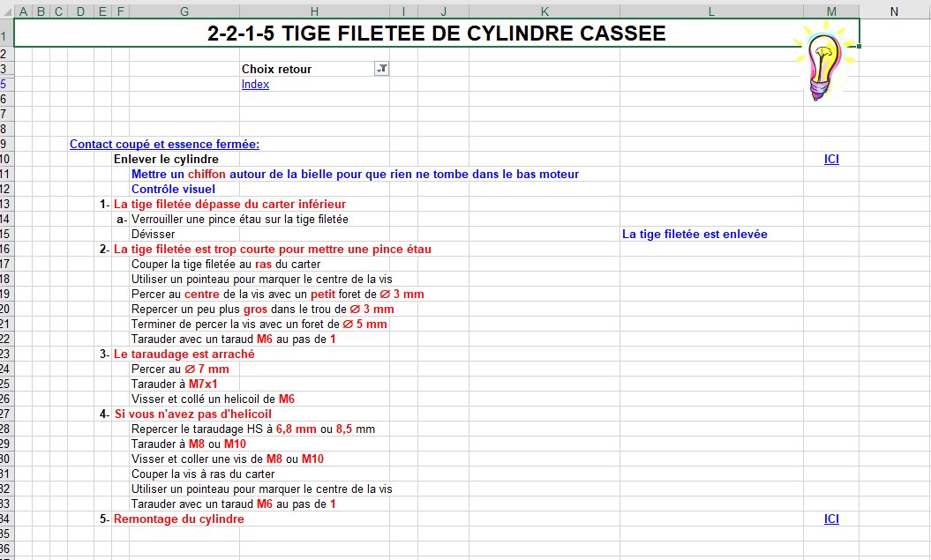Open the ICI link beside Remontage du cylindre

831,519
